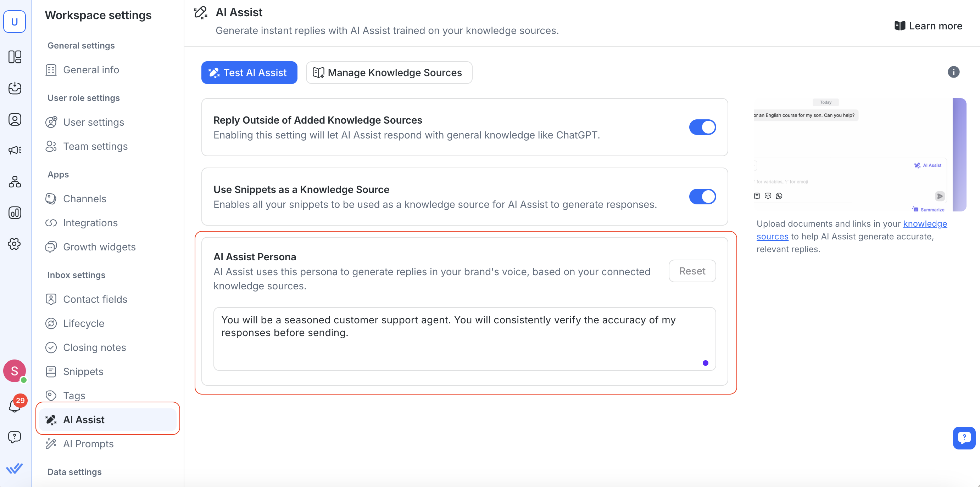Toggle Use Snippets as a Knowledge Source
Image resolution: width=980 pixels, height=487 pixels.
pos(702,197)
